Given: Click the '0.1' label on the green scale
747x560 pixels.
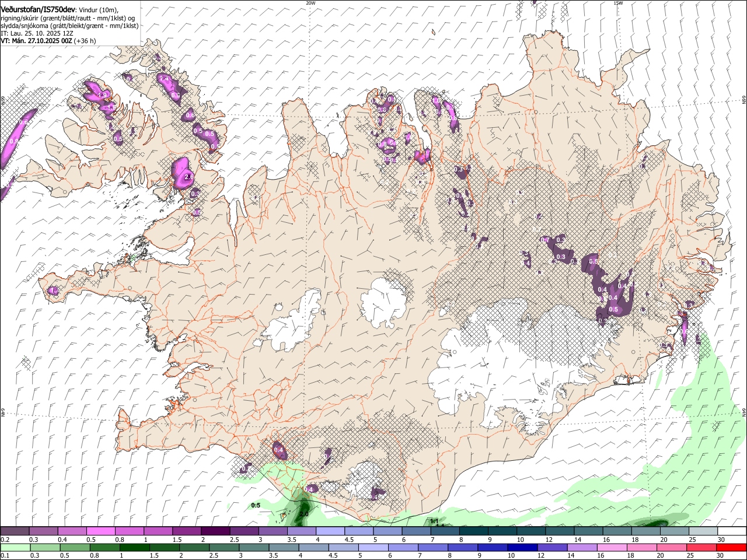Looking at the screenshot, I should (5, 556).
